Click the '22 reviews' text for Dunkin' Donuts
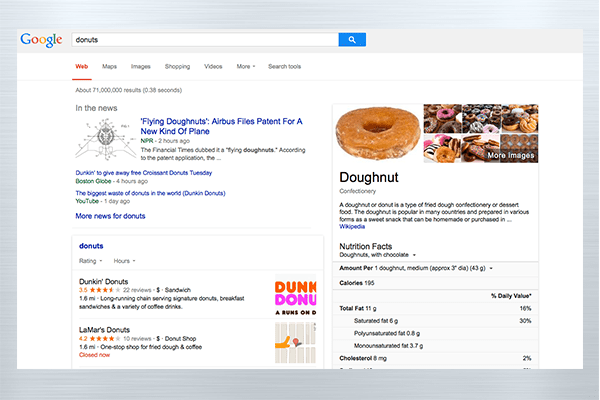Image resolution: width=600 pixels, height=400 pixels. pos(137,290)
